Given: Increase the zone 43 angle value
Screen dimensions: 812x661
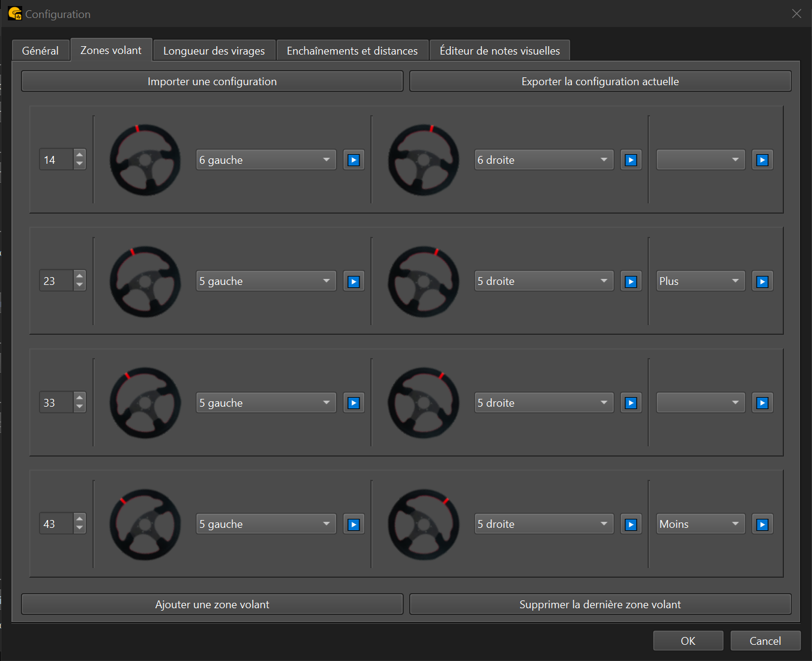Looking at the screenshot, I should coord(80,519).
